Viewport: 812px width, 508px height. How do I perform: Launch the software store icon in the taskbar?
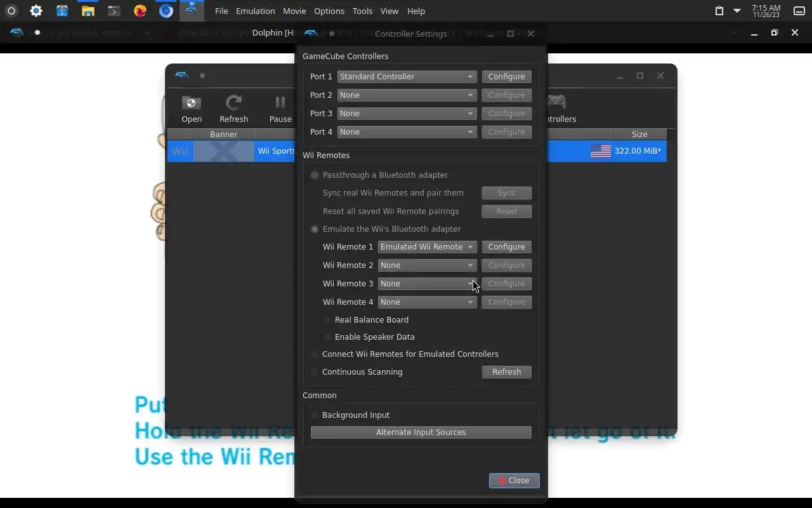point(62,11)
